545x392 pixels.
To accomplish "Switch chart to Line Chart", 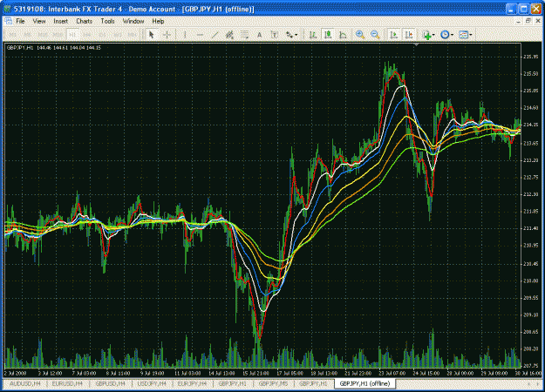I will click(x=343, y=35).
